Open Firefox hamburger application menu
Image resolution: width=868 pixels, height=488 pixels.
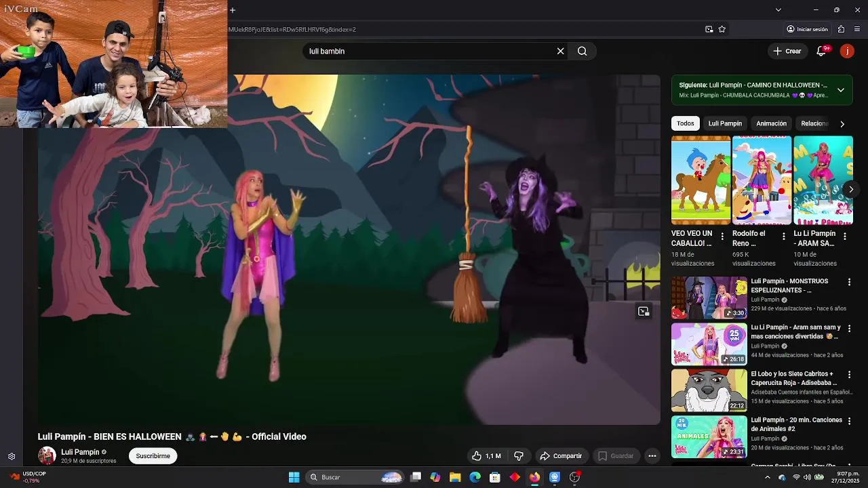pyautogui.click(x=857, y=29)
